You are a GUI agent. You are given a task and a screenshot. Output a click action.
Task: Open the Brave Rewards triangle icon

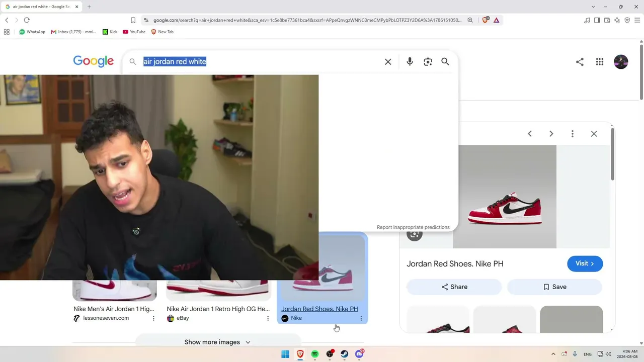tap(496, 20)
